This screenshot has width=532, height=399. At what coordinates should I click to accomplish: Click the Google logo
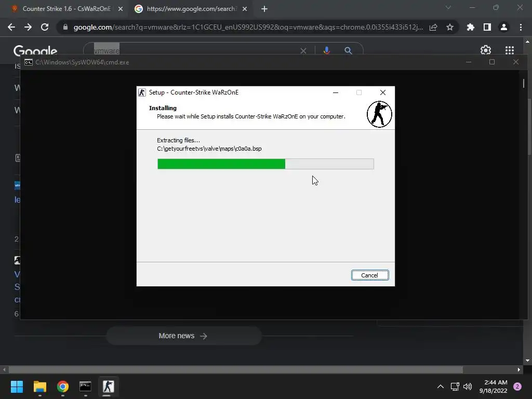(x=35, y=51)
